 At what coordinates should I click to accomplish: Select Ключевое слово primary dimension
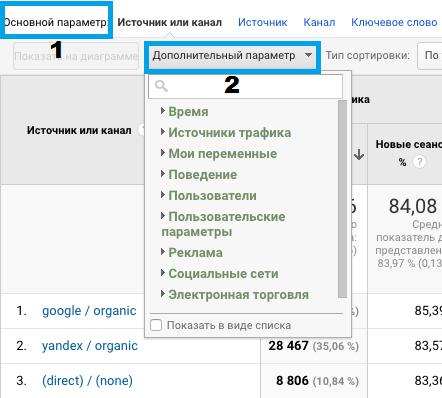coord(394,22)
